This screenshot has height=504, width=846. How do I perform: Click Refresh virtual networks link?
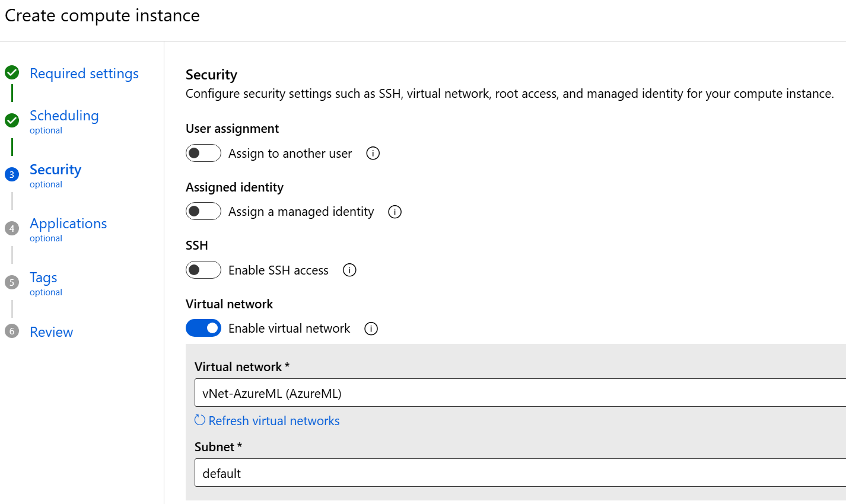click(x=273, y=421)
